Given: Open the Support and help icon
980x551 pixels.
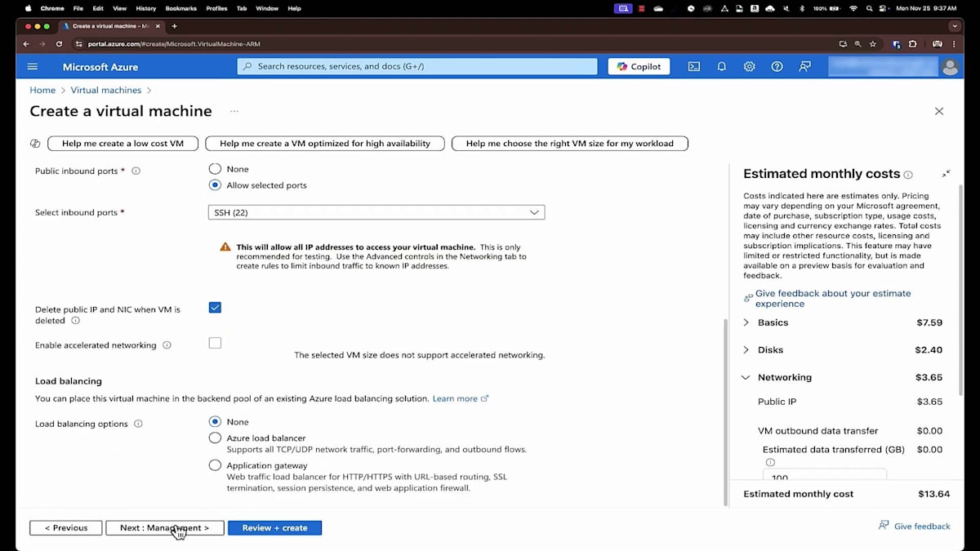Looking at the screenshot, I should pyautogui.click(x=777, y=67).
